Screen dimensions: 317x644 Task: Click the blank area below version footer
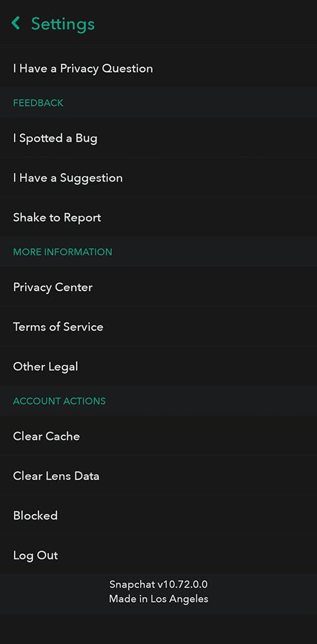point(158,629)
